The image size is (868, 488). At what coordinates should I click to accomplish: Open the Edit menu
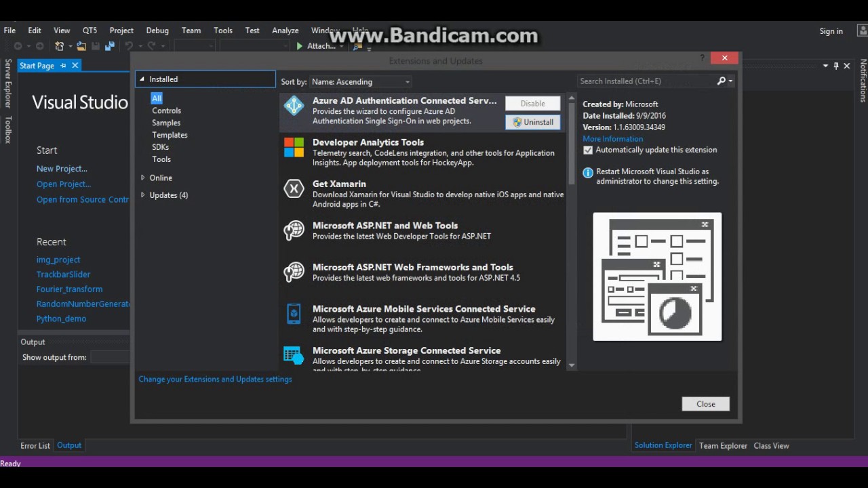(x=35, y=30)
